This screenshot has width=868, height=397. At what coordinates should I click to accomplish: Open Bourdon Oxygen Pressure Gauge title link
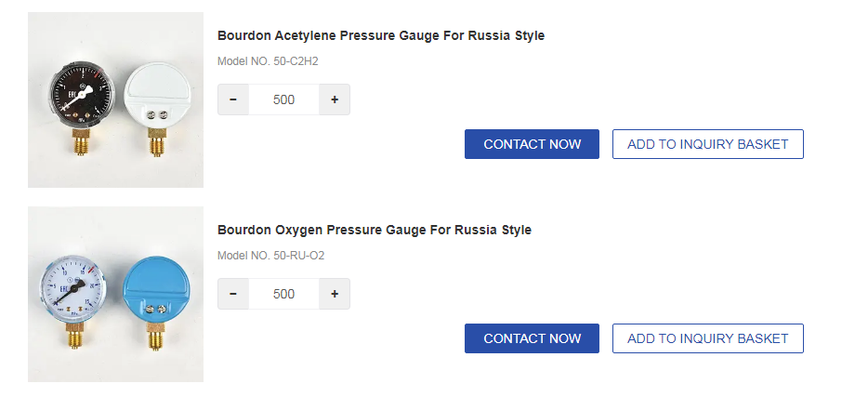coord(374,230)
